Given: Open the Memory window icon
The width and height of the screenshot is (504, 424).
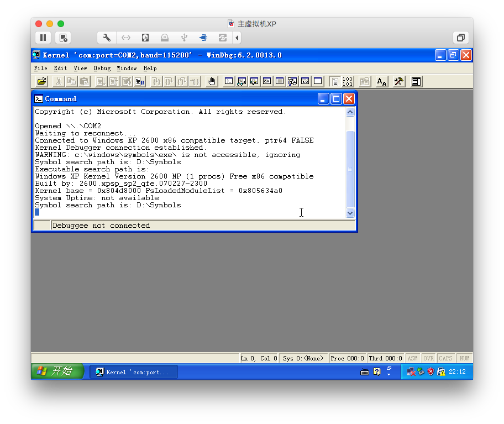Looking at the screenshot, I should [280, 81].
